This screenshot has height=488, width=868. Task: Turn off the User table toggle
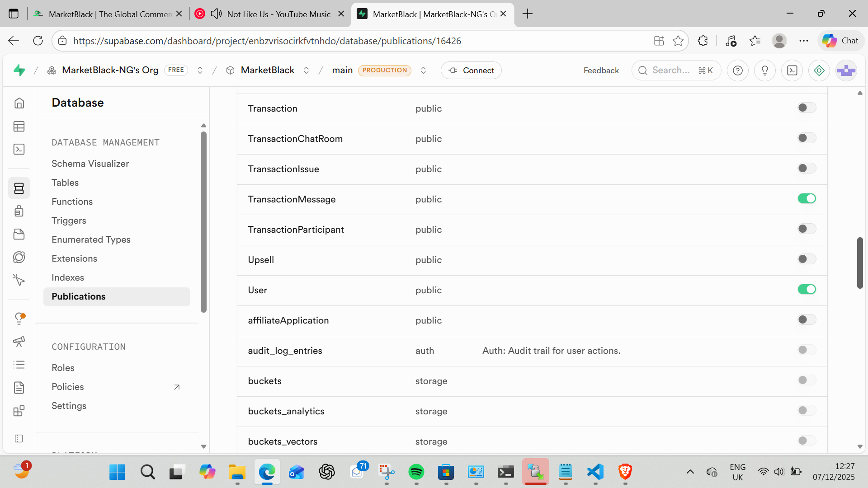[x=807, y=290]
